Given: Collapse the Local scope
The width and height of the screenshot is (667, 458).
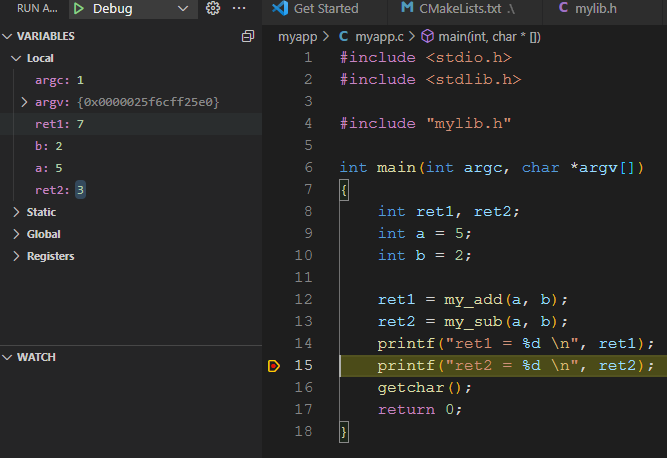Looking at the screenshot, I should (16, 58).
